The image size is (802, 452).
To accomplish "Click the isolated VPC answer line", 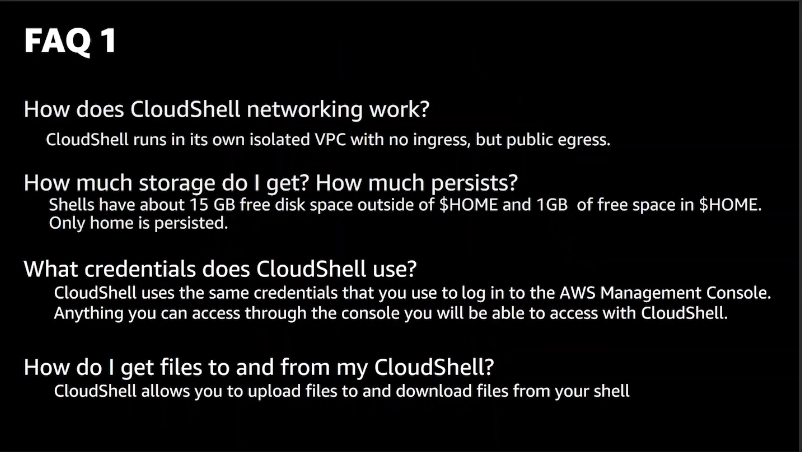I will point(328,140).
